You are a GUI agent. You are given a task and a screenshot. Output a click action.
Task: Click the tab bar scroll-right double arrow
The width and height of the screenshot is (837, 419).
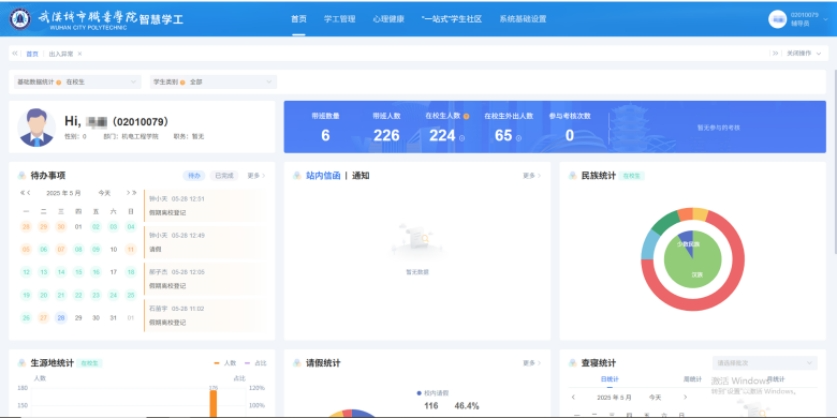[774, 54]
